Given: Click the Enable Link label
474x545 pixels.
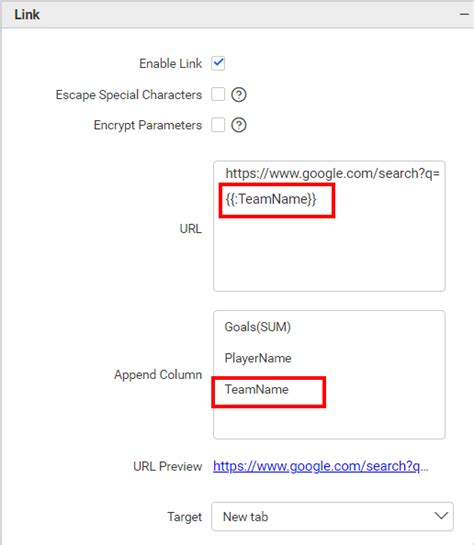Looking at the screenshot, I should [170, 64].
